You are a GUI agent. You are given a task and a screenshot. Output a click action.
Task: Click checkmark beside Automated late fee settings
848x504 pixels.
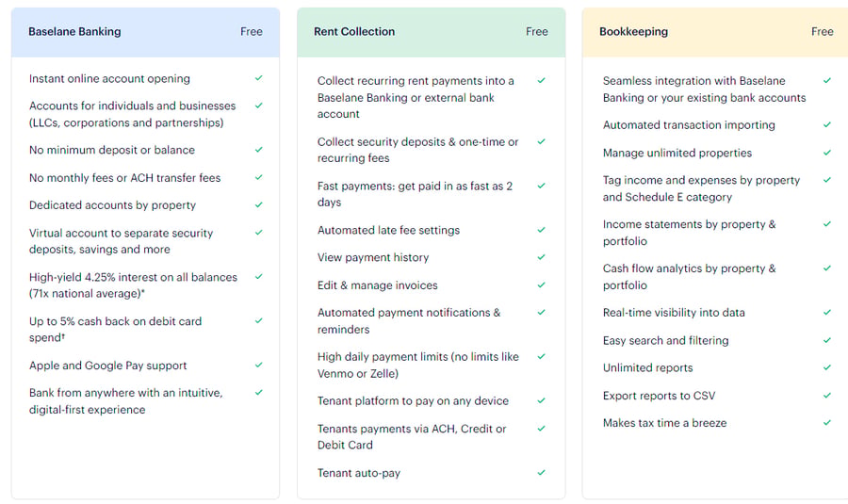pos(542,229)
